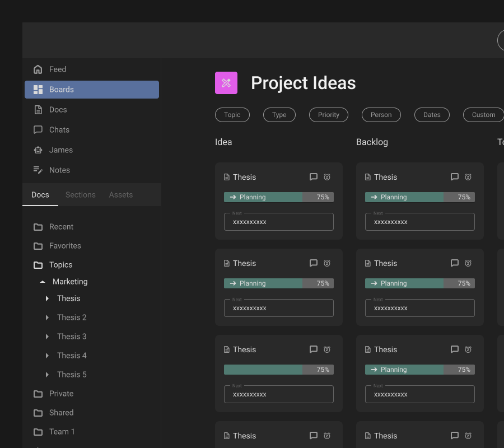Screen dimensions: 504x448
Task: Switch to the Docs panel tab
Action: pos(40,195)
